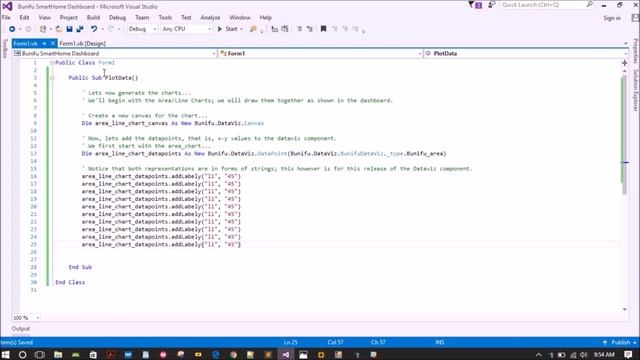Image resolution: width=640 pixels, height=360 pixels.
Task: Click in the Quick Launch search field
Action: [543, 5]
